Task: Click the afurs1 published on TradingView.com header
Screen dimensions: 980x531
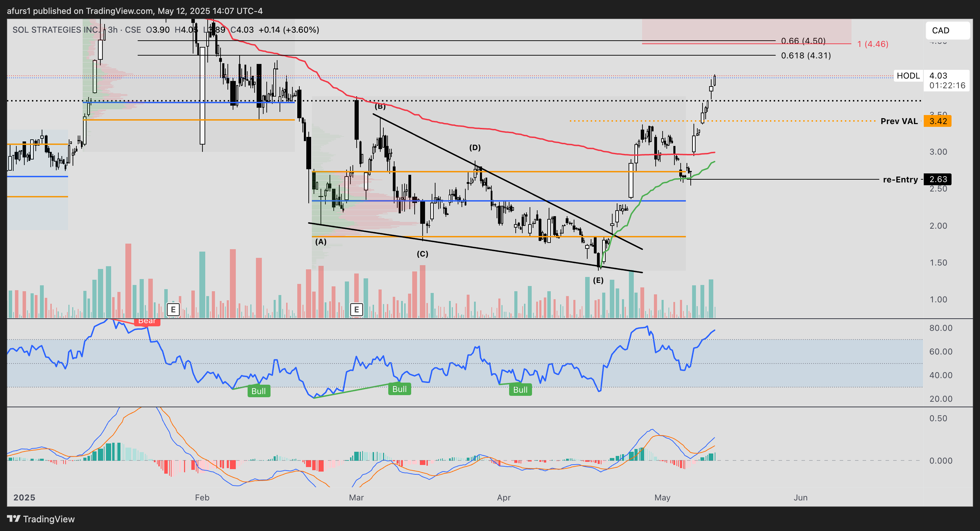Action: tap(135, 11)
